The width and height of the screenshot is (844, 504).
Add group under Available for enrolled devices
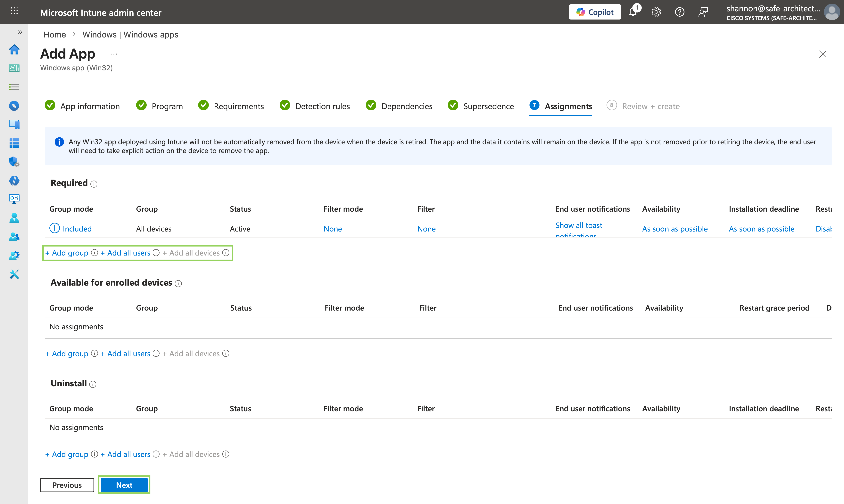pos(67,354)
